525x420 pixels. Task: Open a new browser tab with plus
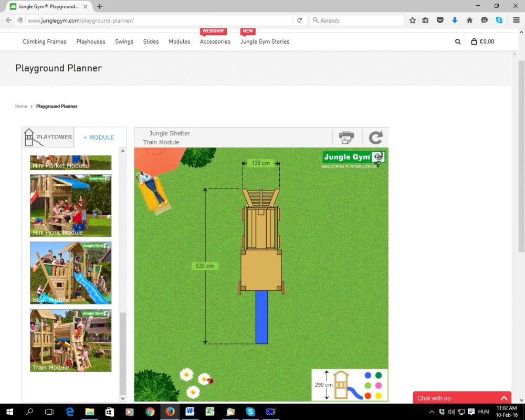[99, 6]
